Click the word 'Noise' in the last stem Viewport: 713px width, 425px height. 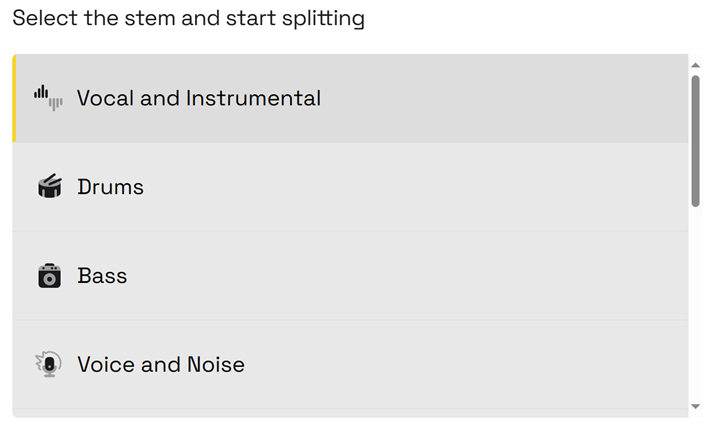[x=215, y=364]
